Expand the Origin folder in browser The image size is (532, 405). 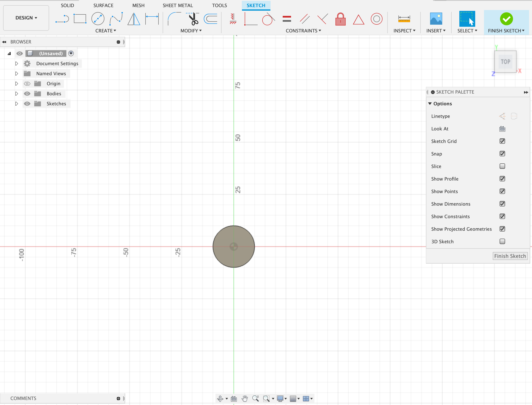tap(16, 83)
